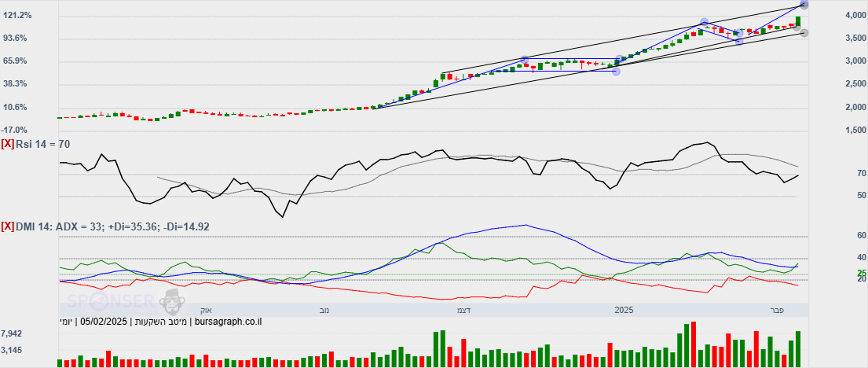The height and width of the screenshot is (368, 868).
Task: Click the 3,145 volume axis label
Action: pos(12,350)
